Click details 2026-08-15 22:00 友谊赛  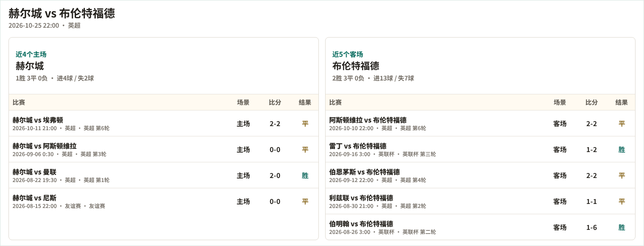(59, 206)
